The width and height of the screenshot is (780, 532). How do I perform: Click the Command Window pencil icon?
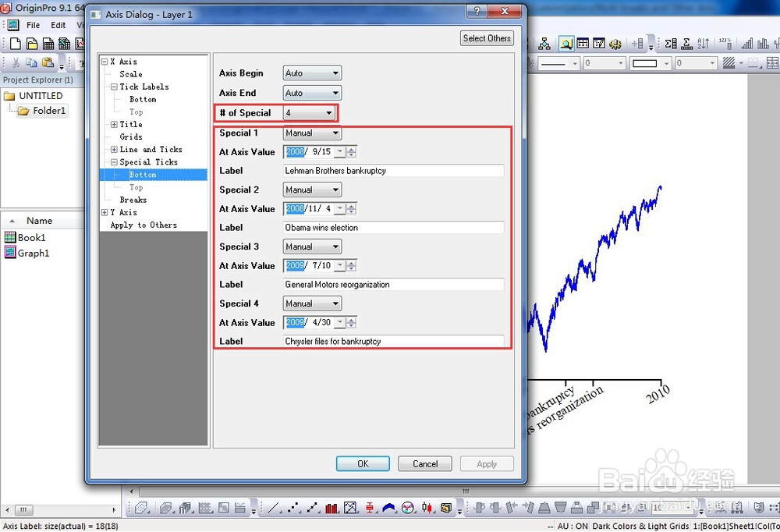click(599, 44)
